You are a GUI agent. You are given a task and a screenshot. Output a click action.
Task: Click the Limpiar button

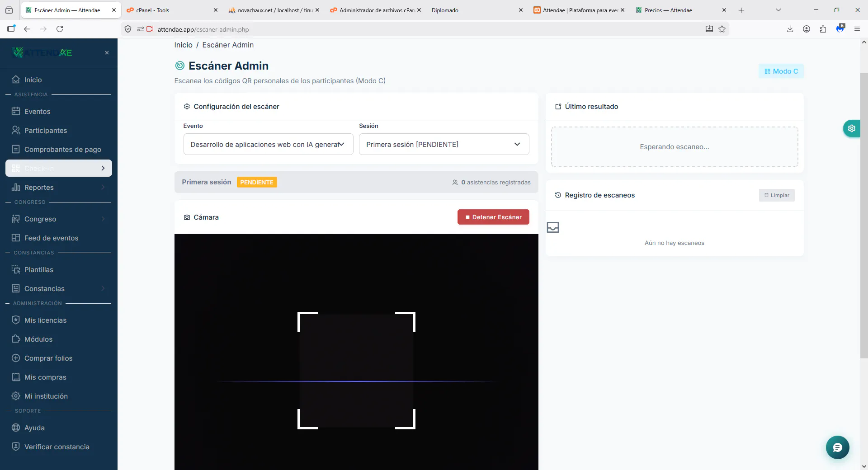[777, 195]
